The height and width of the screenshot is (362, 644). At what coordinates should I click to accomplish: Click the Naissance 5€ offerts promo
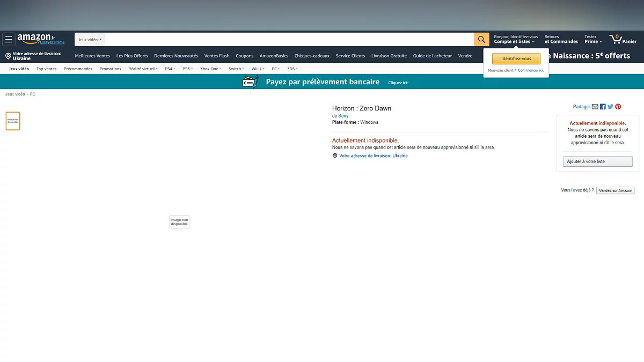[590, 56]
